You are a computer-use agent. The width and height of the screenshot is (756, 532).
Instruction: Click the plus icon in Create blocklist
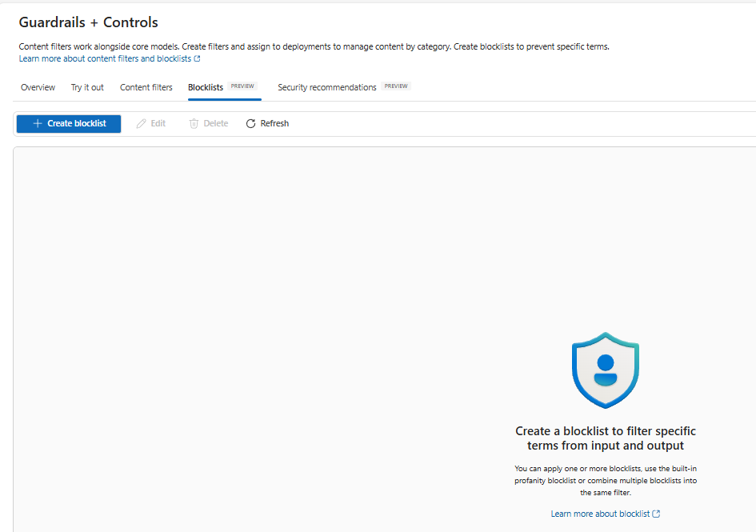point(37,123)
